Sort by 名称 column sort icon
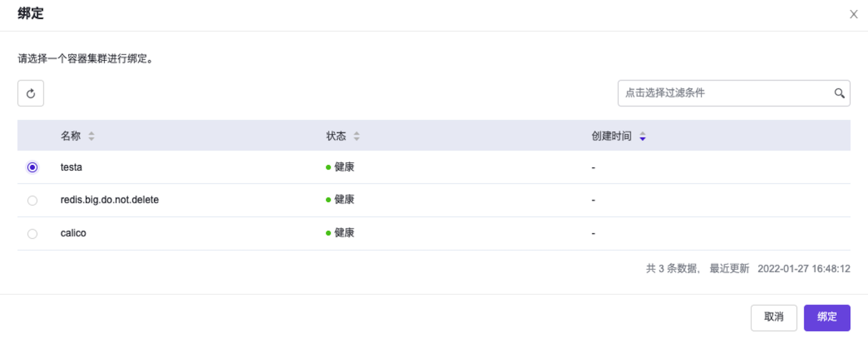The width and height of the screenshot is (868, 338). (x=91, y=136)
